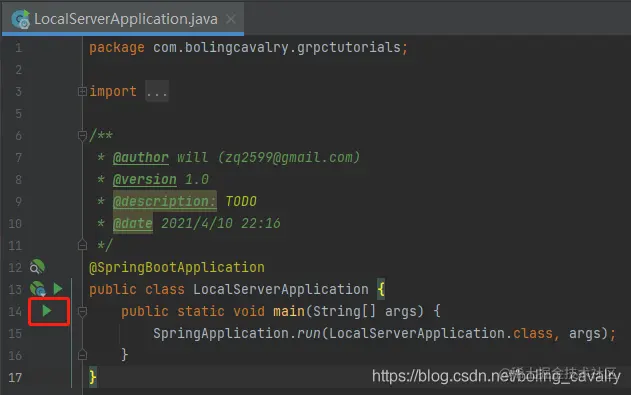Click Spring magnifier gutter icon on line 12
The image size is (631, 395).
click(37, 267)
